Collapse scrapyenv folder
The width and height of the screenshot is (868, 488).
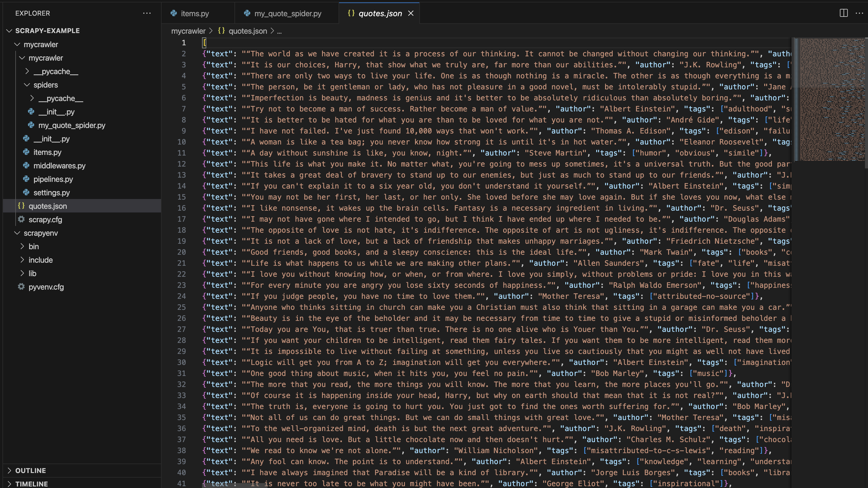point(17,233)
